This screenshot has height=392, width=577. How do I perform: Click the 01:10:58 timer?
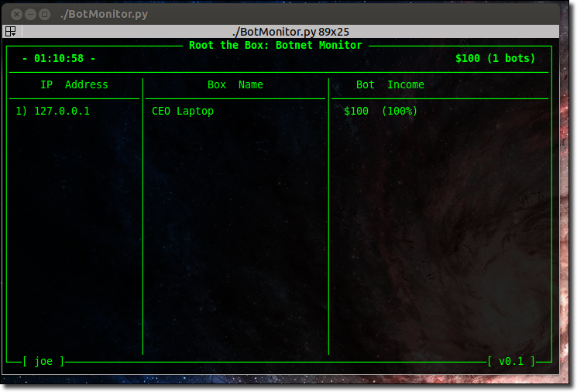59,59
